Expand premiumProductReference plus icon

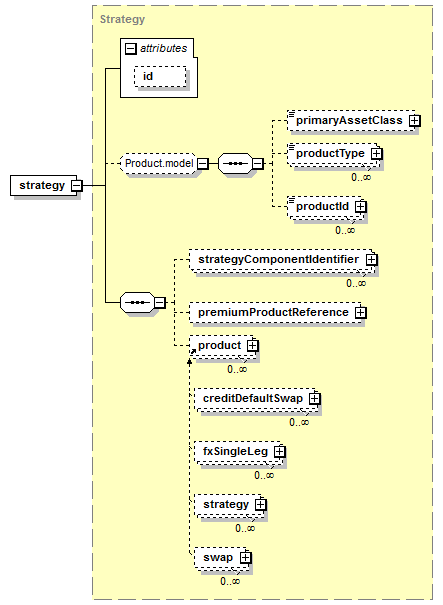pos(360,312)
